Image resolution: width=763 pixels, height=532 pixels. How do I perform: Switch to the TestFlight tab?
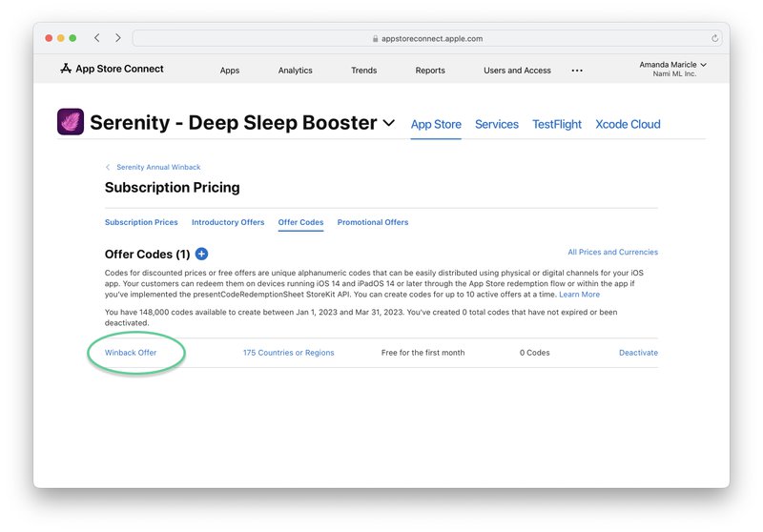click(x=557, y=125)
